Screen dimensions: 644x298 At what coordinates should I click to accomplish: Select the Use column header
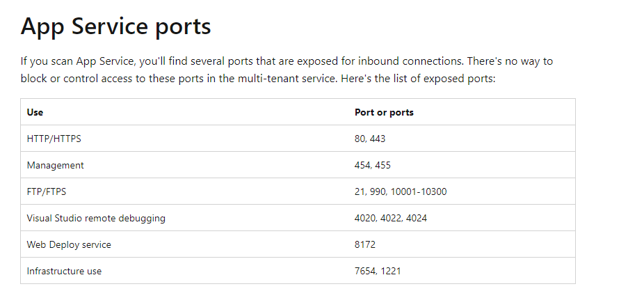click(x=35, y=112)
